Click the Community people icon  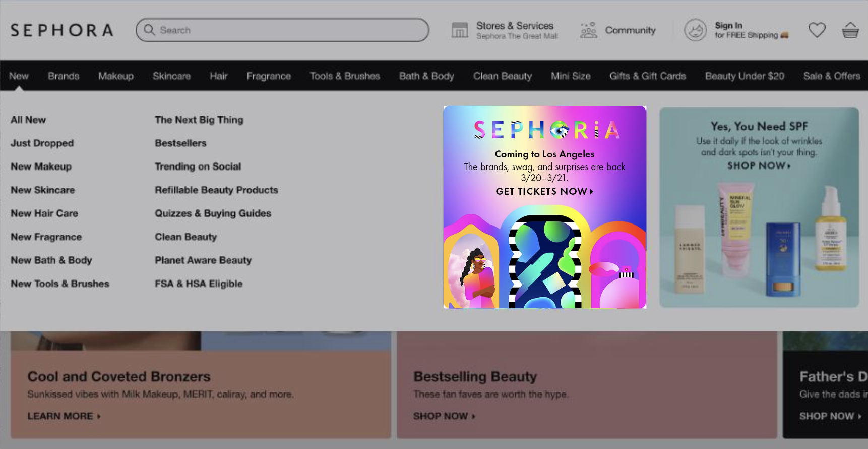coord(588,30)
